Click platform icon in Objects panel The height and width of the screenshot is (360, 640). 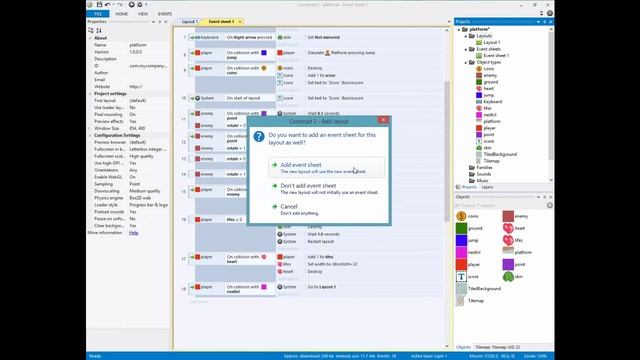click(508, 251)
